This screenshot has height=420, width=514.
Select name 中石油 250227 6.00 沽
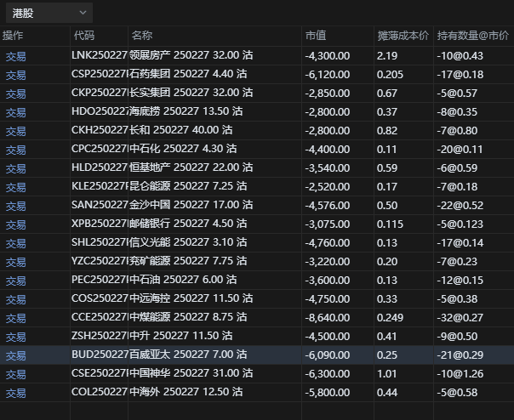[x=183, y=279]
